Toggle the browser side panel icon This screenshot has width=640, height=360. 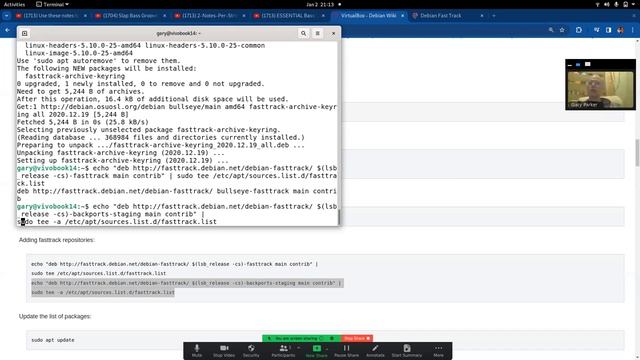[608, 30]
